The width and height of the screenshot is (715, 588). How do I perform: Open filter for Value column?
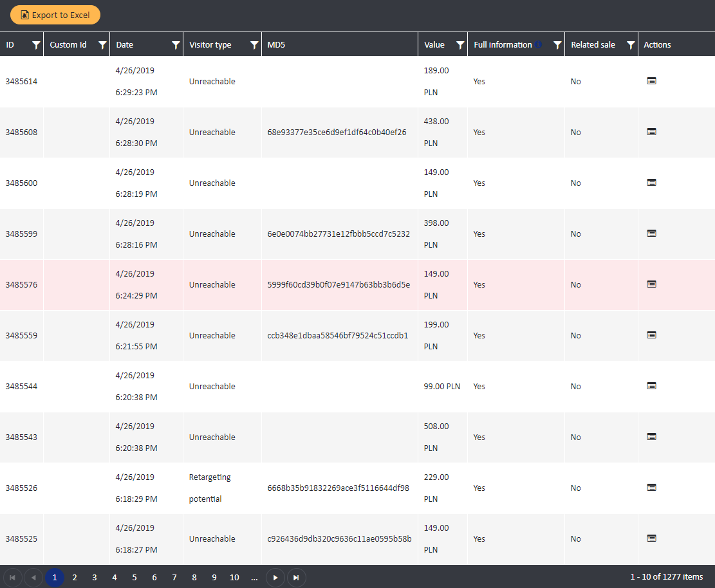460,45
